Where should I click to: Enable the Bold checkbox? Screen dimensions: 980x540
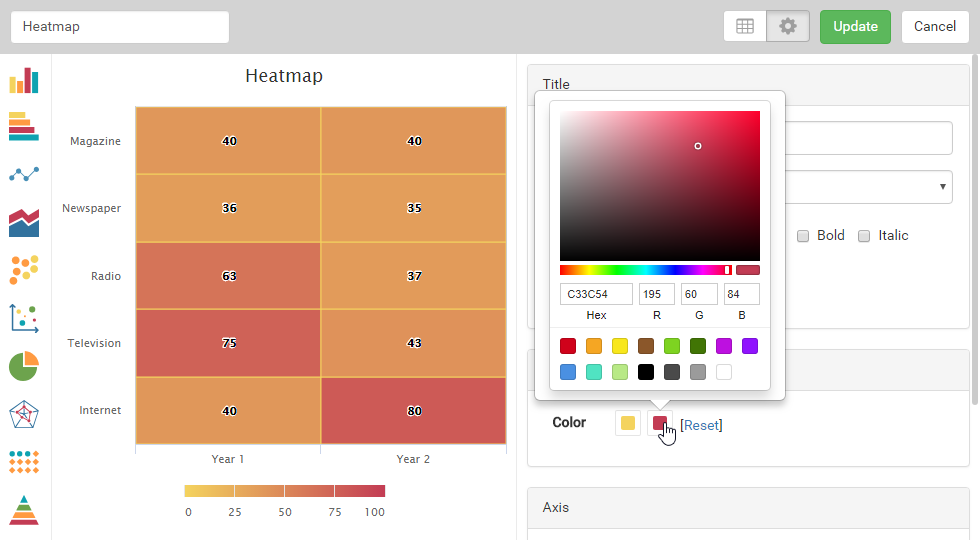pos(803,236)
